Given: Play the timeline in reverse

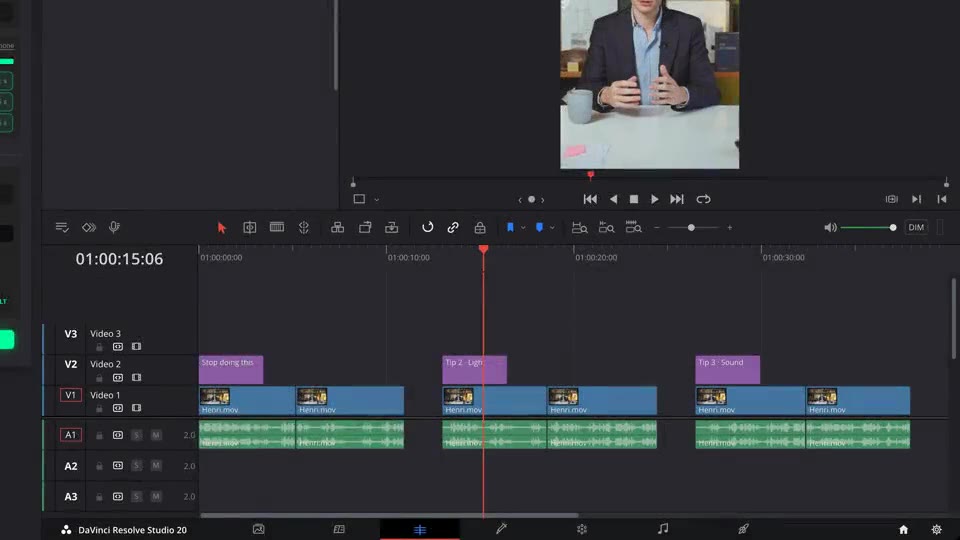Looking at the screenshot, I should pos(613,199).
